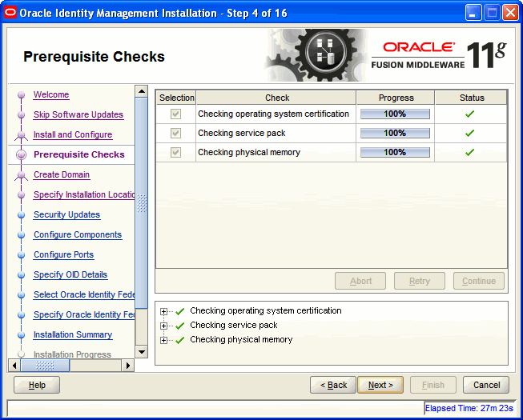Viewport: 523px width, 420px height.
Task: Click the navigation horizontal scroll left arrow
Action: coord(14,366)
